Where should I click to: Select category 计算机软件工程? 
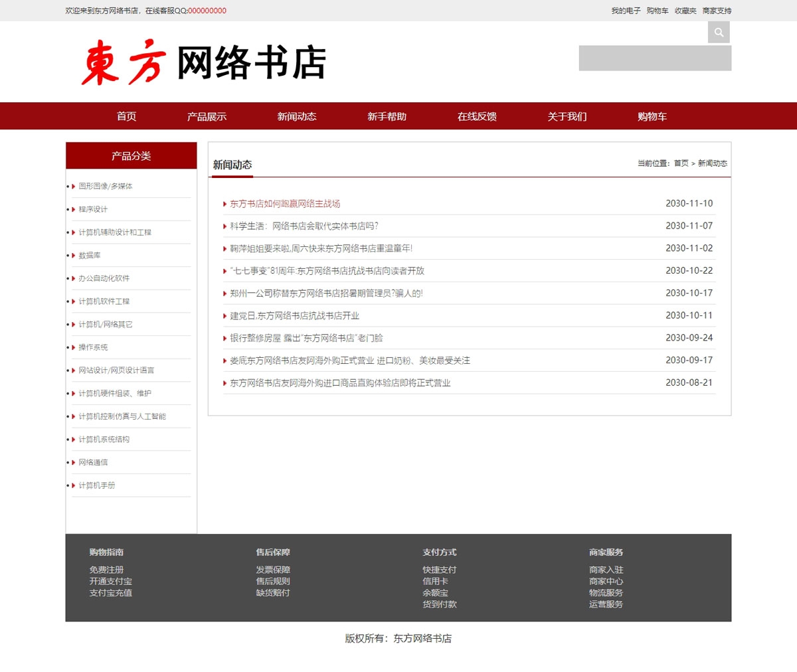[104, 301]
